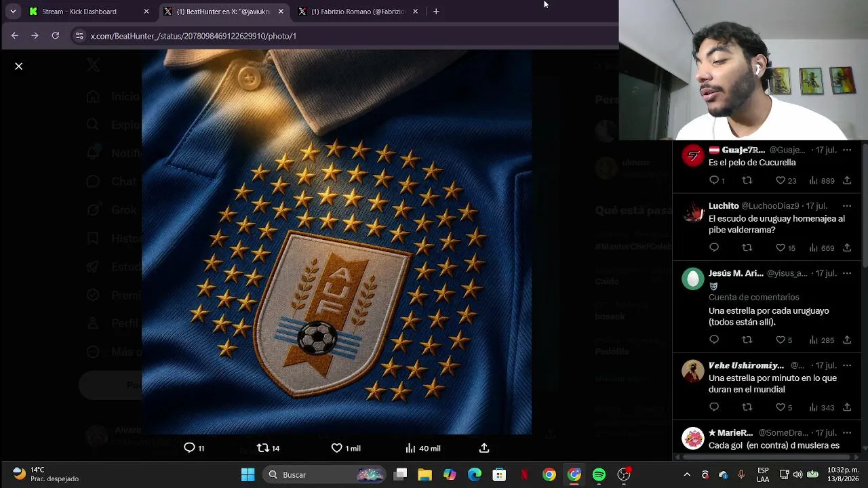Screen dimensions: 868x488
Task: Like Luchito's Valderrama comment
Action: [x=785, y=248]
